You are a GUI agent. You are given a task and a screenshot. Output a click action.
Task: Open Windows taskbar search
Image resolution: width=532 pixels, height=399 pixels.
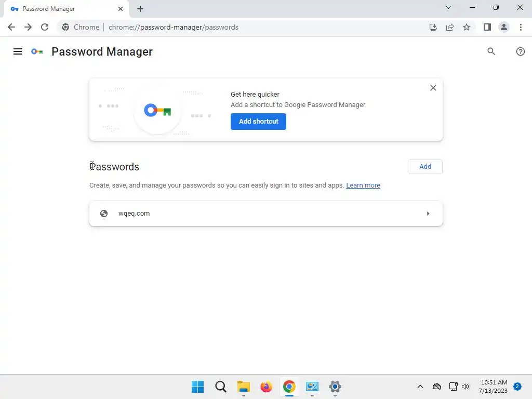(220, 387)
